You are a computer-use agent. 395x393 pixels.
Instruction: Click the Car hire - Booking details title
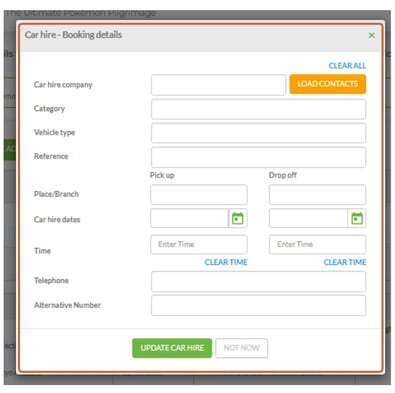[73, 35]
